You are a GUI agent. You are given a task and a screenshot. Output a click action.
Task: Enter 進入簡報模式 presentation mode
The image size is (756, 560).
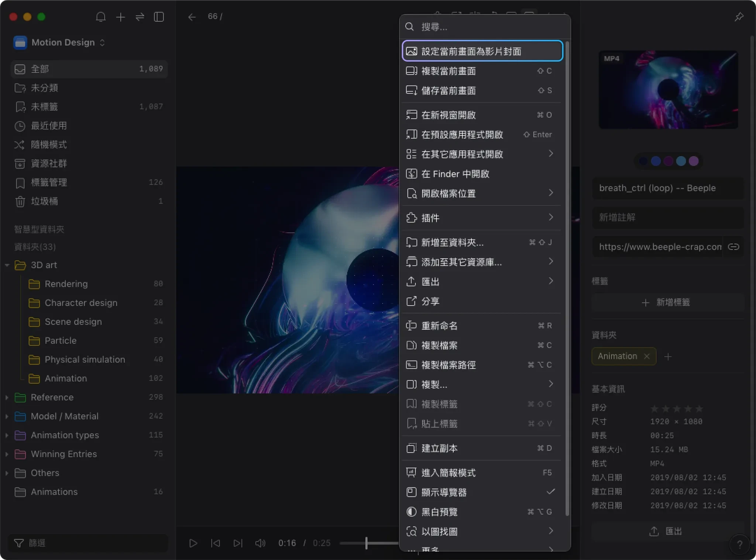[482, 473]
